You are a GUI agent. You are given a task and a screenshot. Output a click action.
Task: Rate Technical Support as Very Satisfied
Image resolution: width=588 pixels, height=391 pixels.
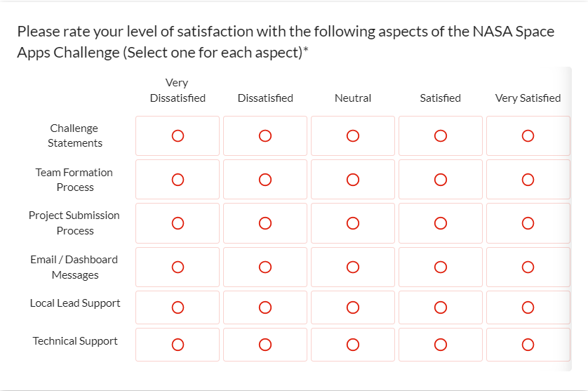pos(528,345)
